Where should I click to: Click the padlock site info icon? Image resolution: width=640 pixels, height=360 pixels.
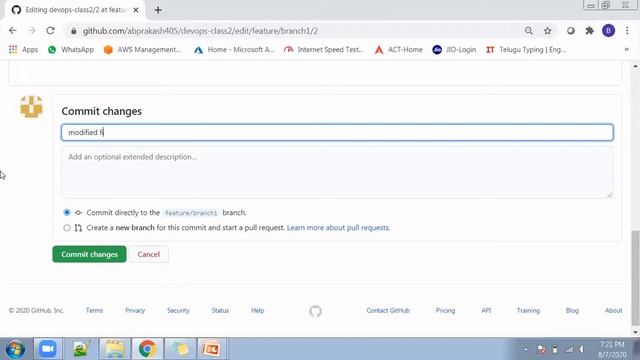pos(73,31)
